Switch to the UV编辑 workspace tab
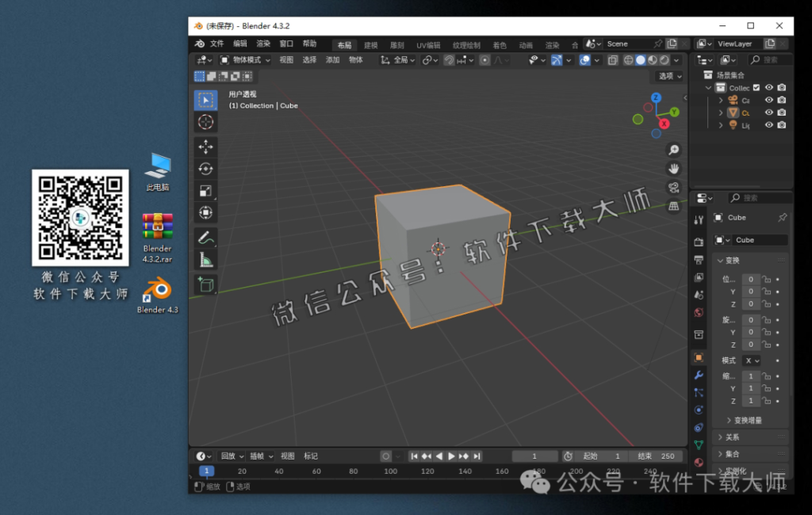The width and height of the screenshot is (812, 515). (427, 45)
